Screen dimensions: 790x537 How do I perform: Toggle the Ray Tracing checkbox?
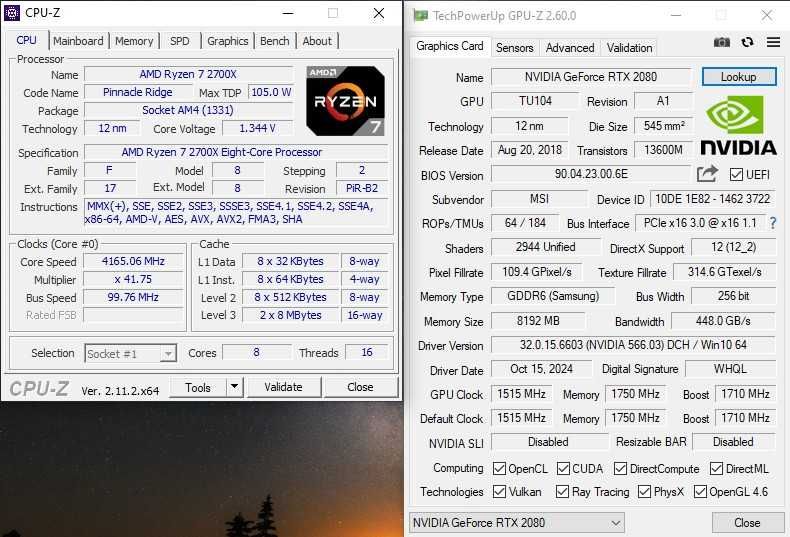(562, 491)
